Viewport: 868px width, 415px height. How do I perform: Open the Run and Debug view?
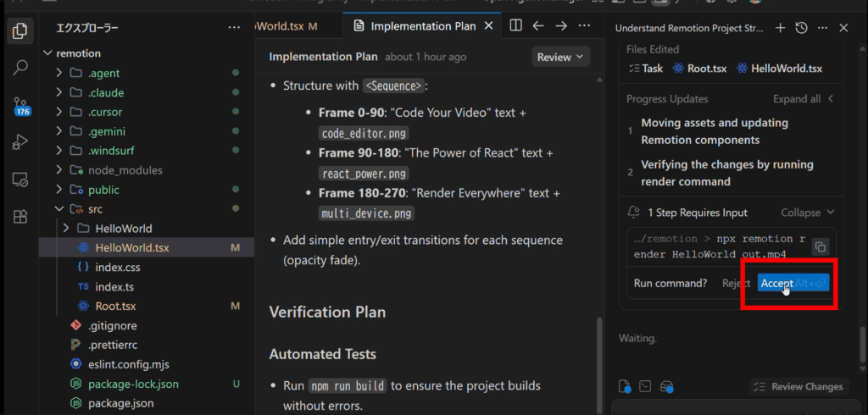(19, 143)
